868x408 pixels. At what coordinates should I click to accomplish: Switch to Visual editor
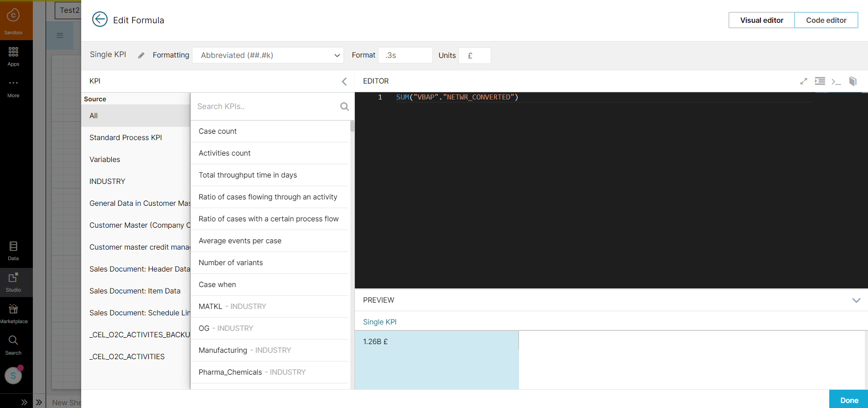pos(762,20)
